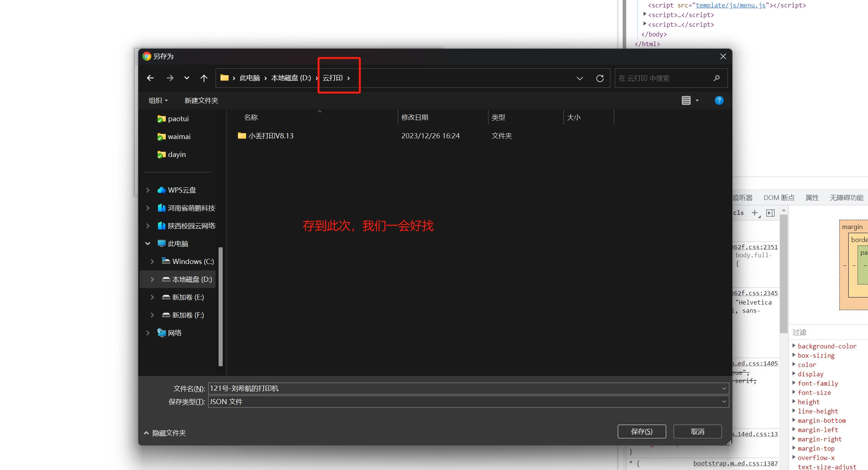Select the waimai quick access folder
868x470 pixels.
tap(174, 136)
